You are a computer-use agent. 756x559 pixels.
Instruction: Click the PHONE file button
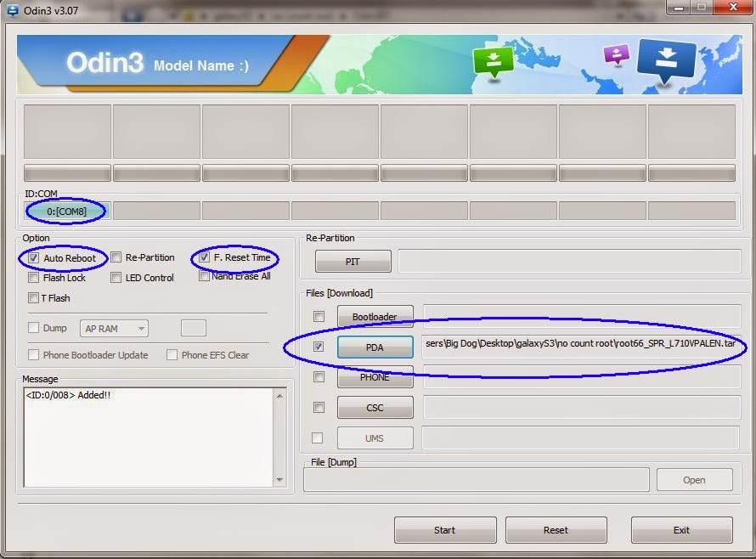tap(375, 377)
